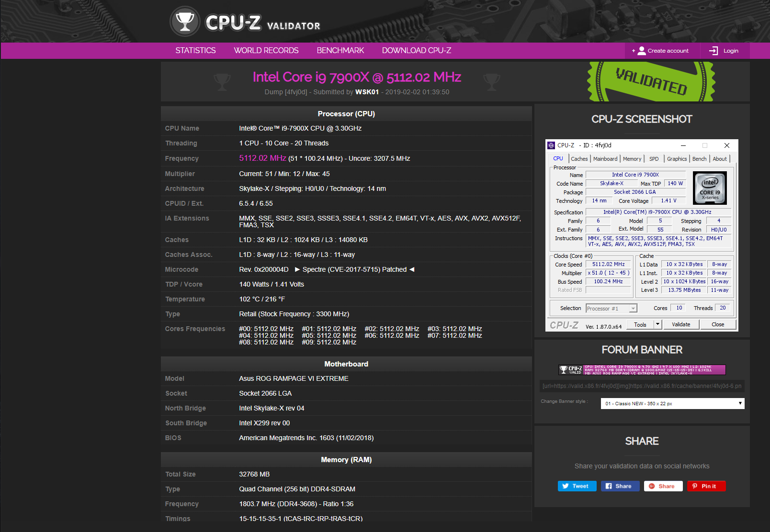770x532 pixels.
Task: Click the 32768 MB total size value
Action: [x=254, y=474]
